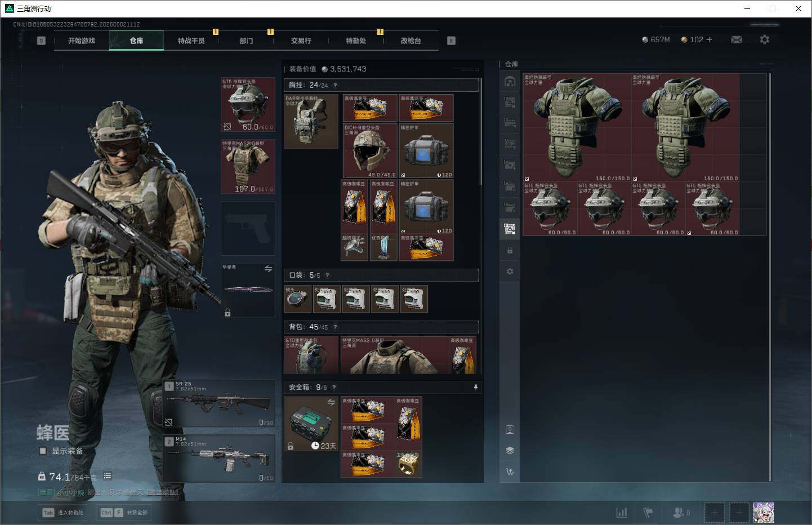The height and width of the screenshot is (525, 812).
Task: Click the 转移全部 button
Action: coord(123,513)
